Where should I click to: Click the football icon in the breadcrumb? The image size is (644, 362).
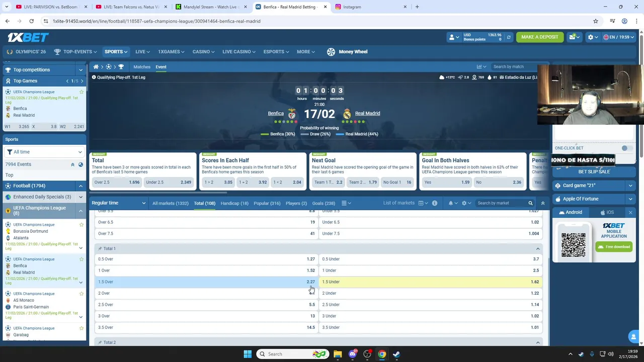108,67
